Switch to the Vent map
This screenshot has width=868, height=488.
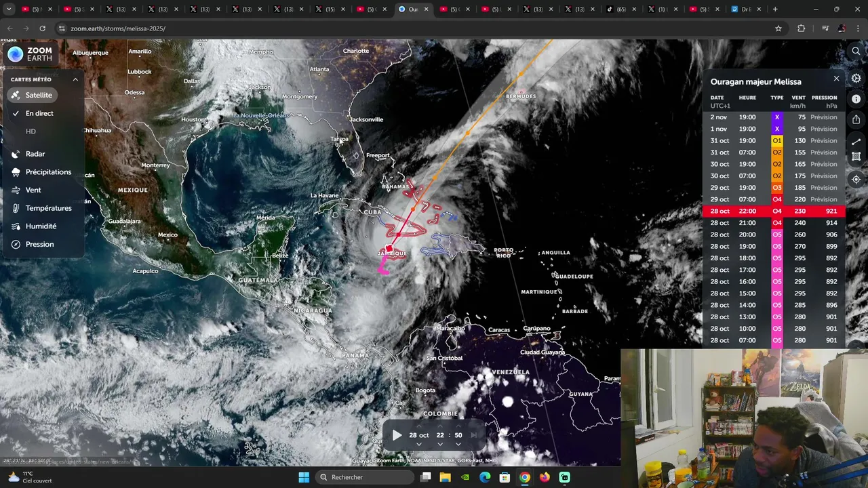coord(26,190)
